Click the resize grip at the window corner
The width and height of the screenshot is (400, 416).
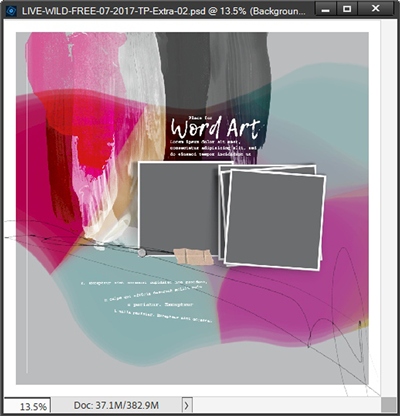(388, 405)
